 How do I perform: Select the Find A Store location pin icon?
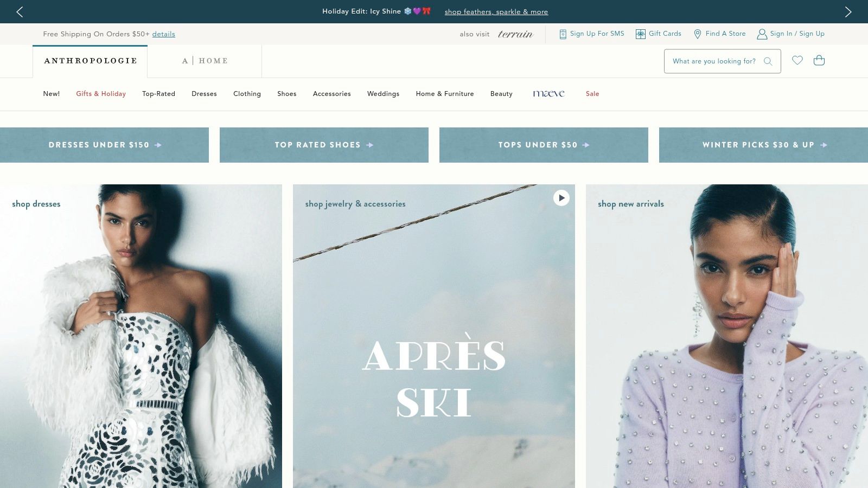698,34
